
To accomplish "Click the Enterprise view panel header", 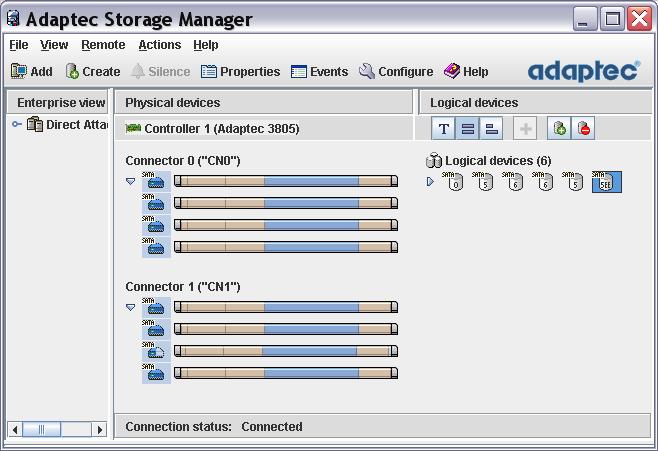I will pos(57,102).
